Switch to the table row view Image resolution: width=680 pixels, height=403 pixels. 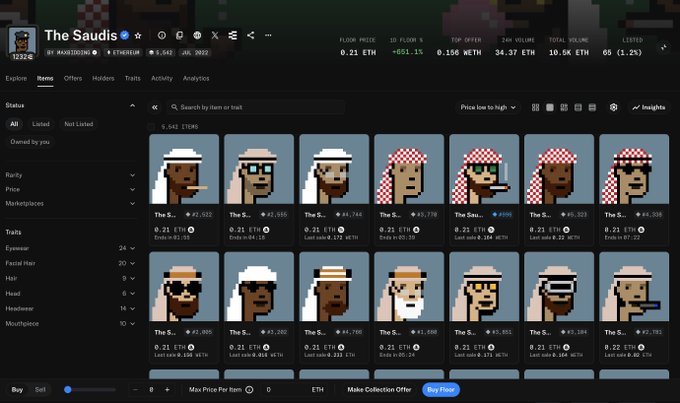592,107
